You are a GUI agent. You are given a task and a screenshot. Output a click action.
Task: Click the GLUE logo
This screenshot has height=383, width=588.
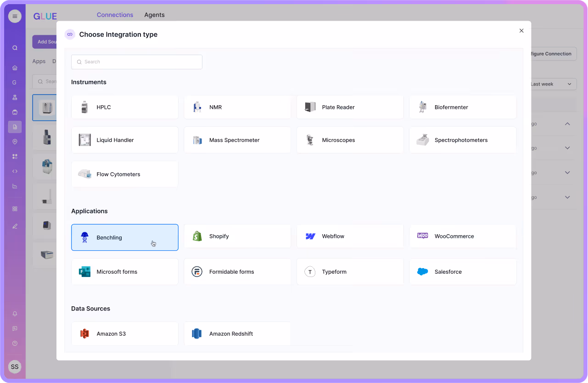pyautogui.click(x=45, y=16)
